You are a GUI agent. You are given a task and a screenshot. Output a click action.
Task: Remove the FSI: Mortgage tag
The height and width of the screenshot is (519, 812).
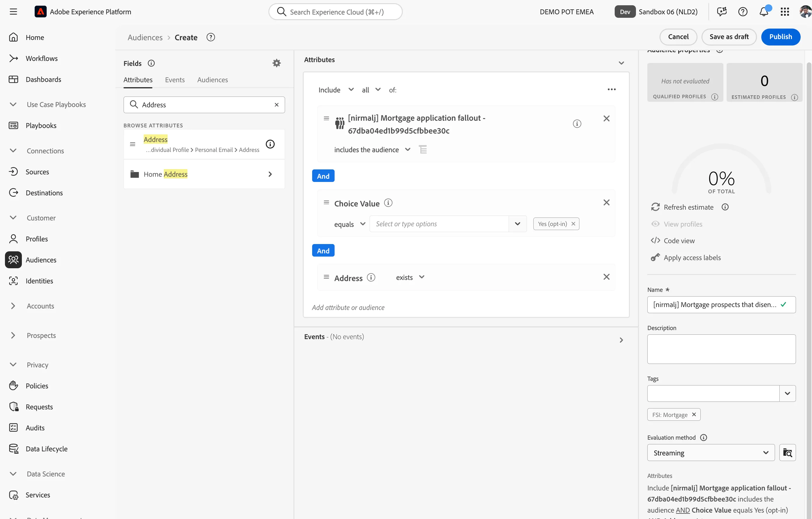pos(694,414)
